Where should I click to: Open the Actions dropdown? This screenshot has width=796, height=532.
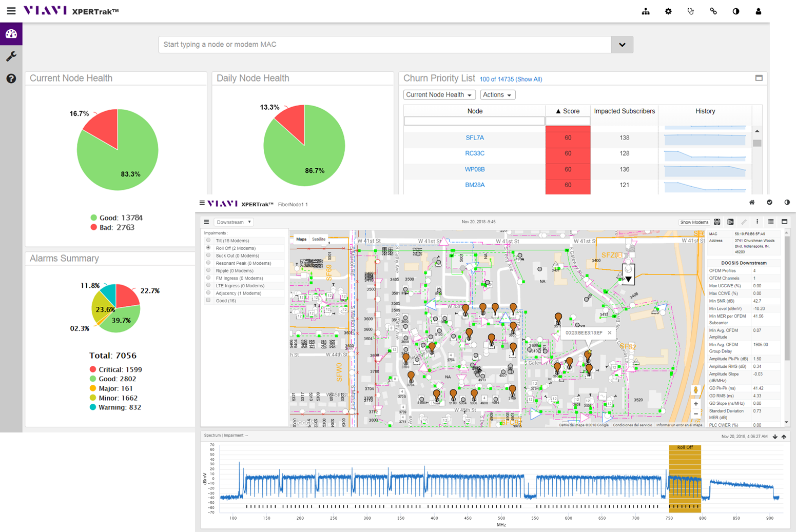tap(497, 95)
